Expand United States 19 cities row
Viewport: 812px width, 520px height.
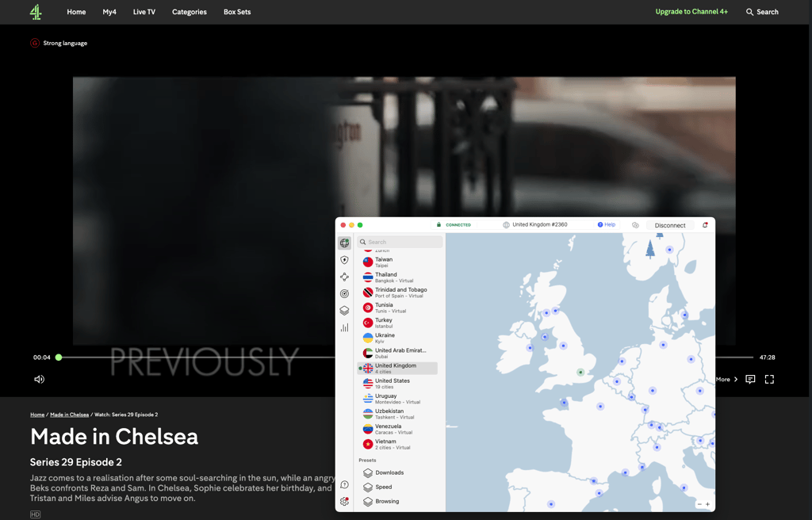[x=397, y=384]
